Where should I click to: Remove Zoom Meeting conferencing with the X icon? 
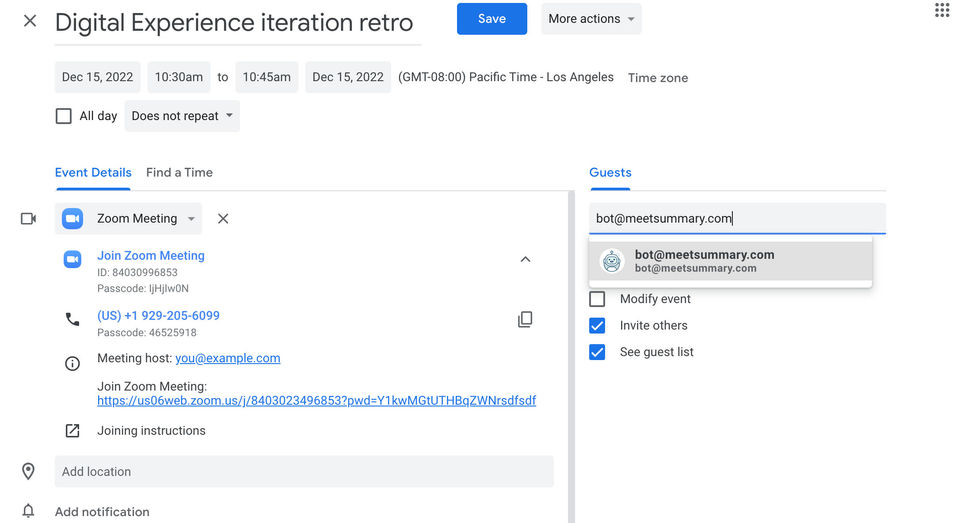coord(223,219)
